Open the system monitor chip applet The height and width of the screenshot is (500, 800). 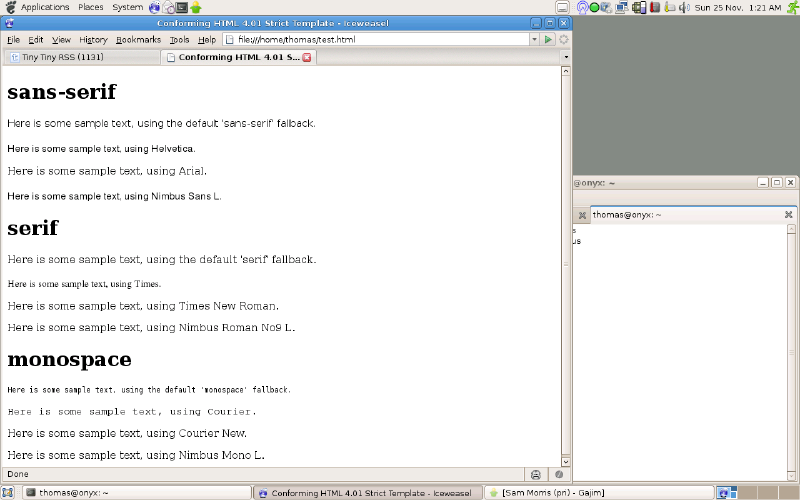coord(639,7)
